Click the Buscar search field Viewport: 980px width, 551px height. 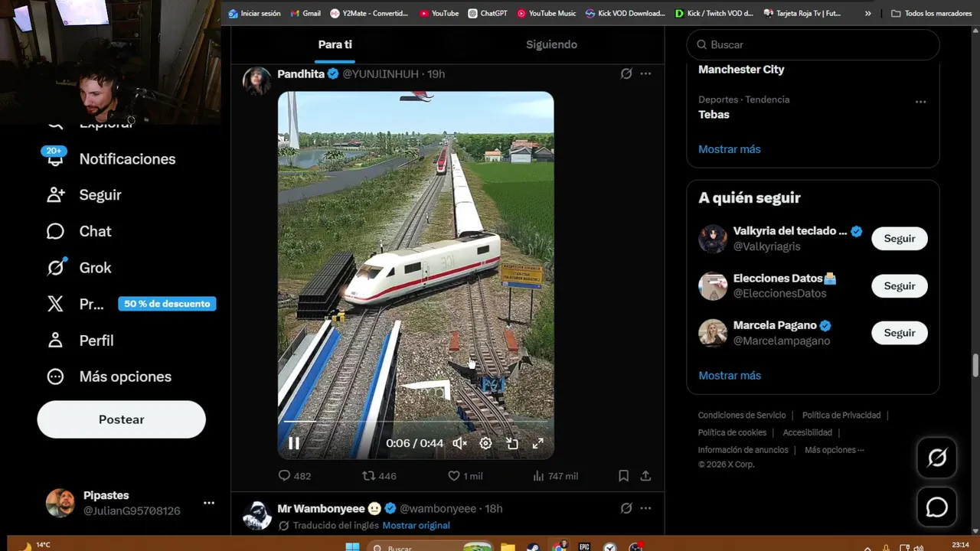813,44
